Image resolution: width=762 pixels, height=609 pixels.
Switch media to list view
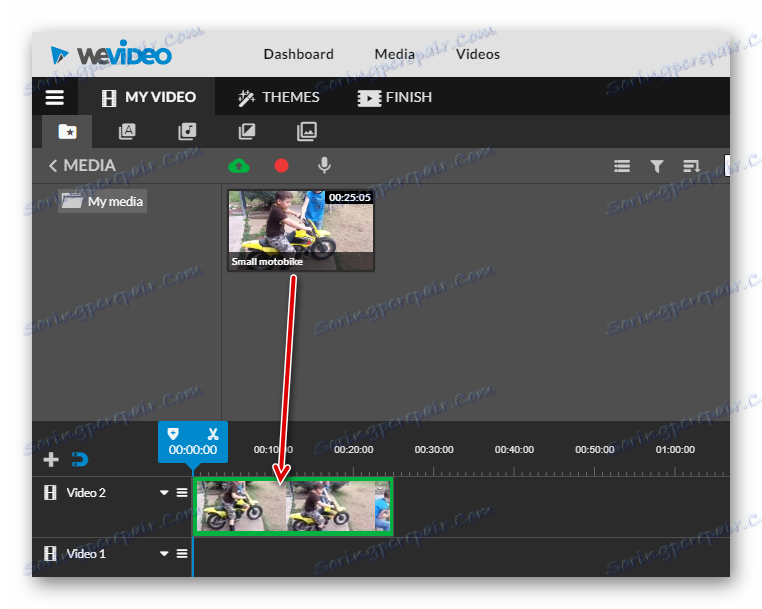[622, 166]
